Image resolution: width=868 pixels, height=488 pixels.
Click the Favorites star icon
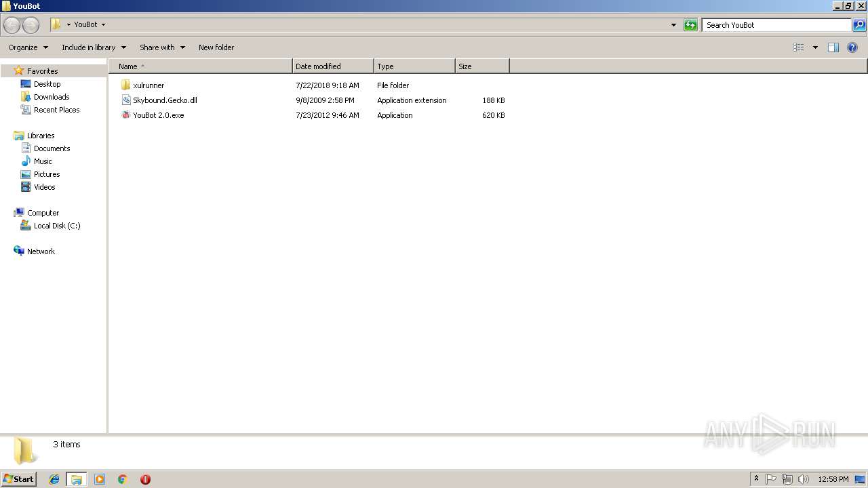coord(19,70)
